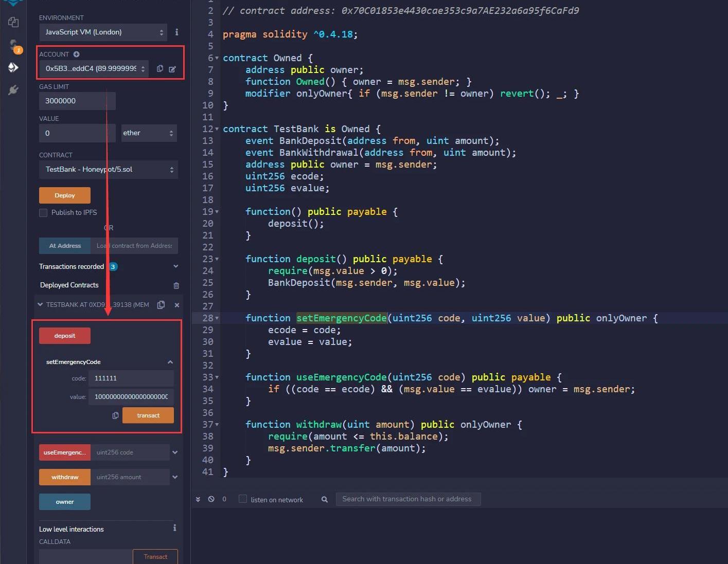Expand the withdraw function parameters

click(175, 477)
